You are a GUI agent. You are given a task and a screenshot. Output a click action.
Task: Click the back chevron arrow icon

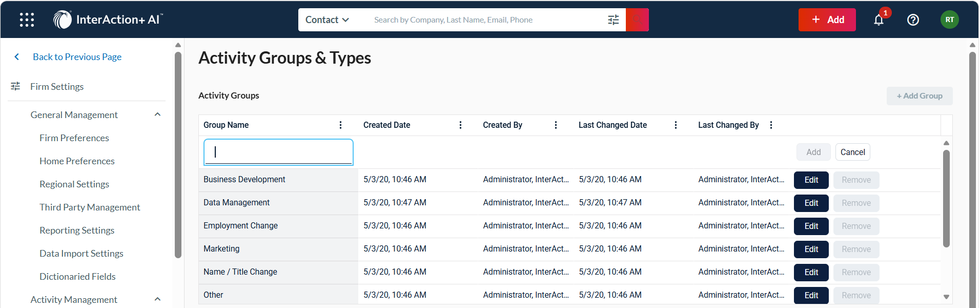[16, 56]
